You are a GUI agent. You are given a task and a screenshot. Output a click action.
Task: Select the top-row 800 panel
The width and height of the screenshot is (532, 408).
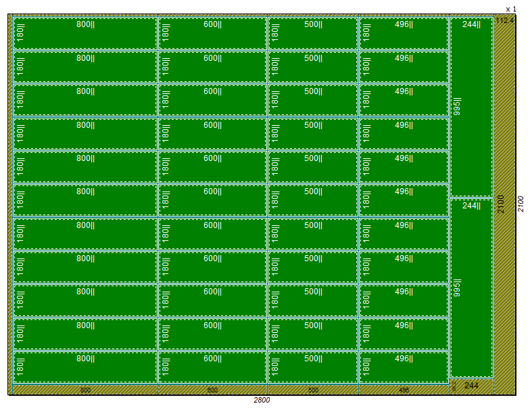(85, 33)
